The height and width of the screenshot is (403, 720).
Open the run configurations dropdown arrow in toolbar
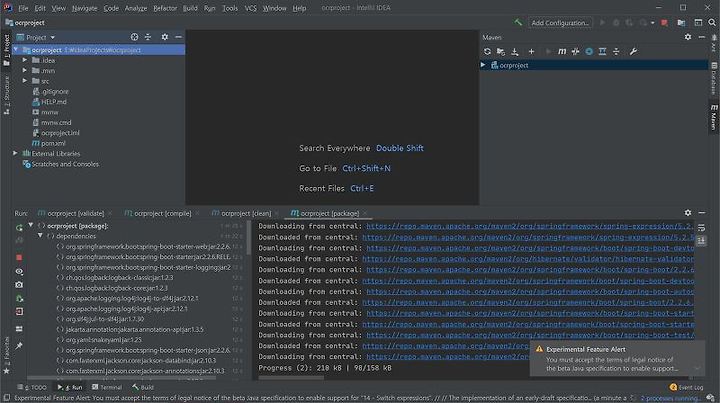[x=652, y=22]
